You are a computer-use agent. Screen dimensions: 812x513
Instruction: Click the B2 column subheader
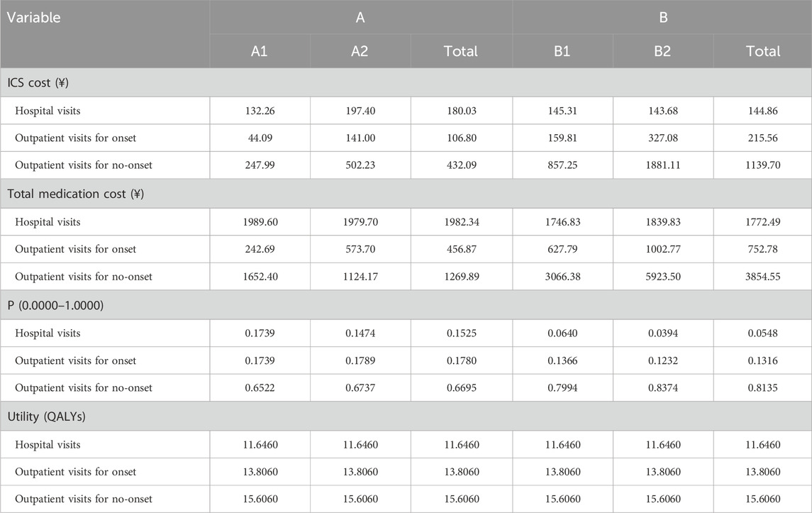[662, 51]
